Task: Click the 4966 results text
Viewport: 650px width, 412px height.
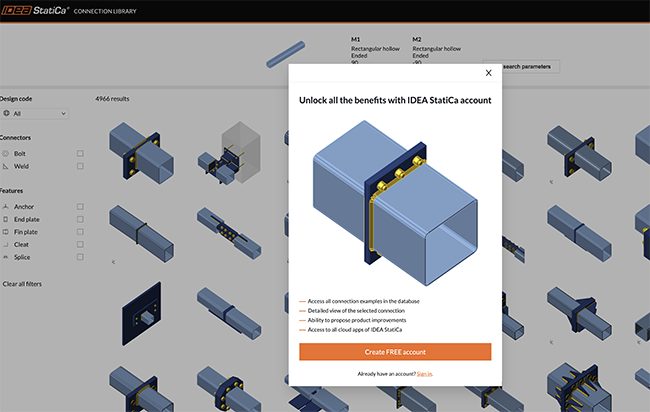Action: coord(112,99)
